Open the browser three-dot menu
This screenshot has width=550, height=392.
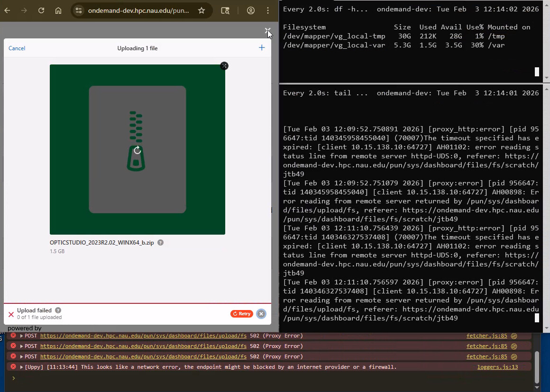268,10
